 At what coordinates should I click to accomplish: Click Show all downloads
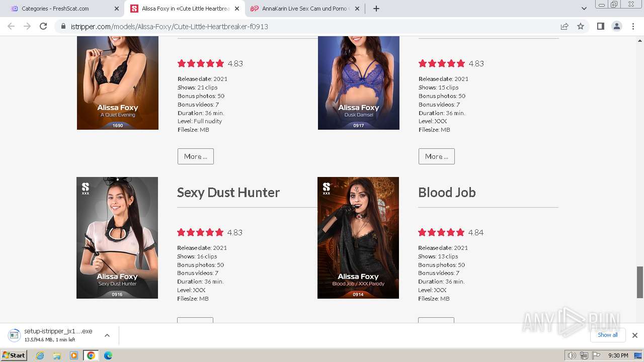[608, 335]
